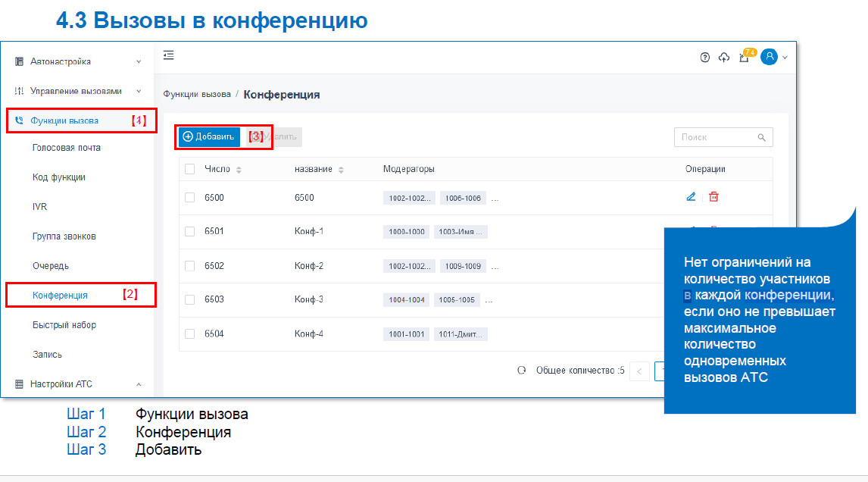Tick the select-all header checkbox

190,169
